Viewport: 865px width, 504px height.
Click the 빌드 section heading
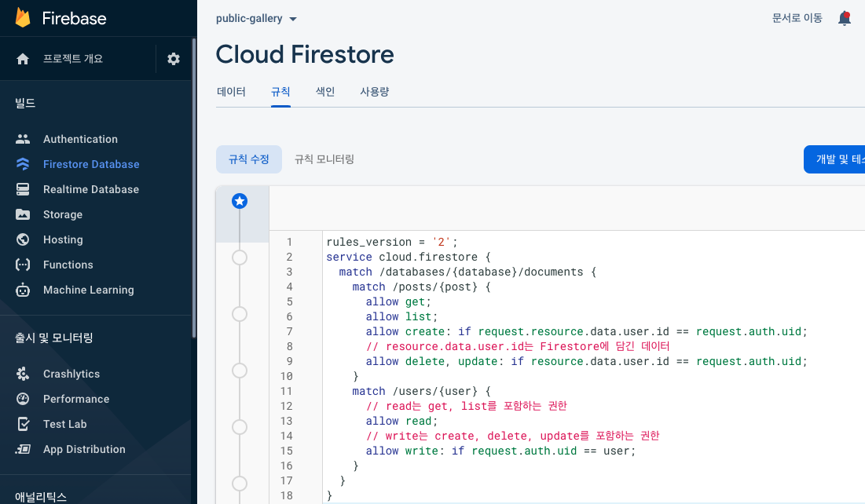coord(25,103)
